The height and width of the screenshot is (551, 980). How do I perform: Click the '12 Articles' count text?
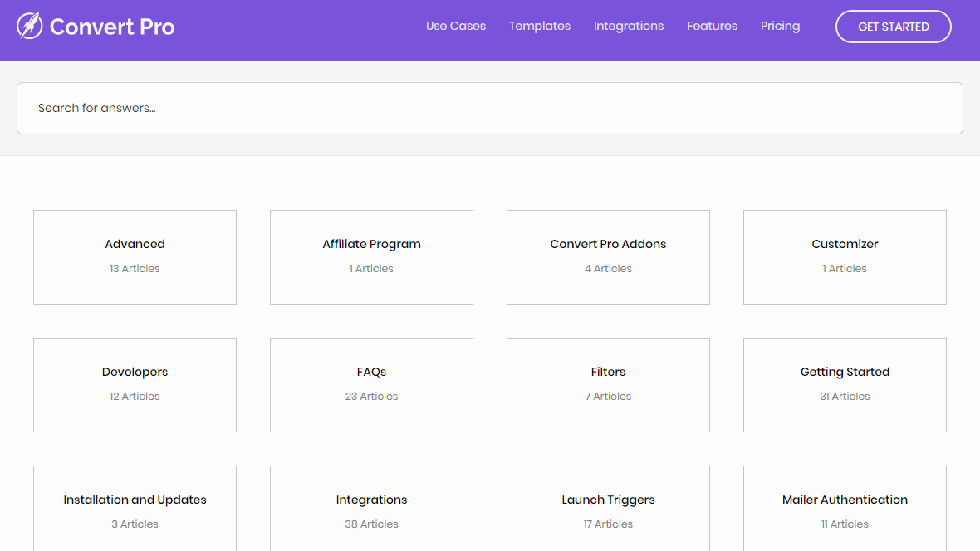135,396
